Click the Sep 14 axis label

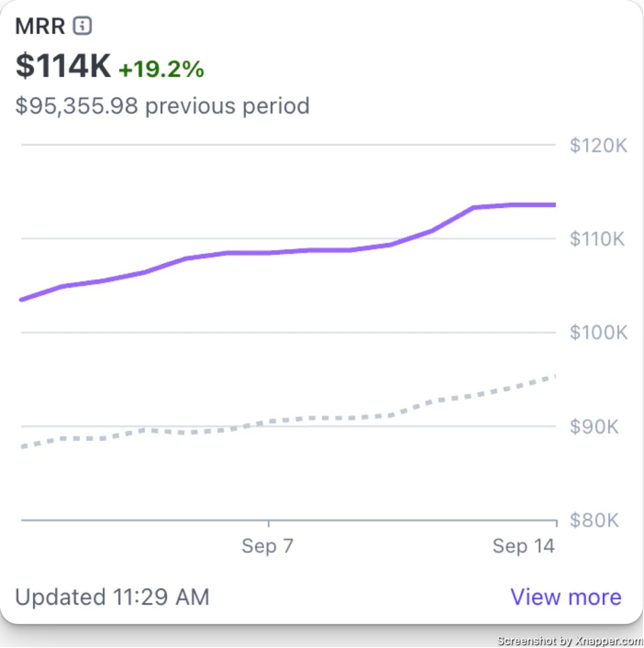523,546
